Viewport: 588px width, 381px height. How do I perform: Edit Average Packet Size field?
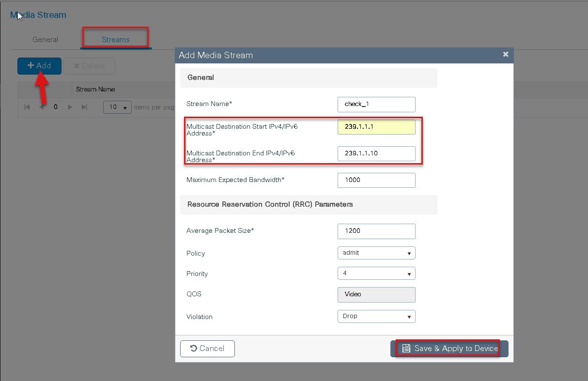click(x=376, y=231)
